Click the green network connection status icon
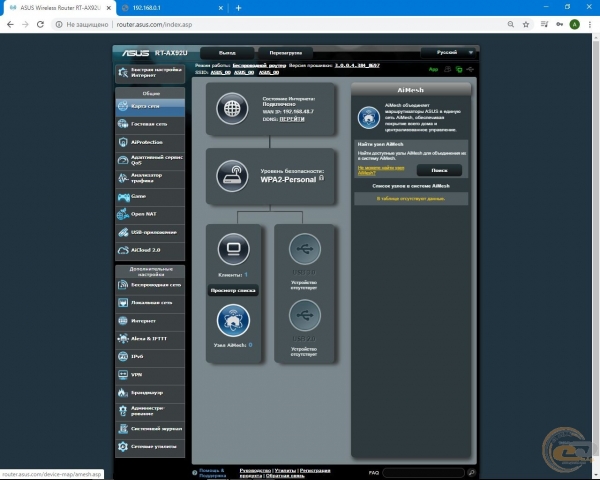The width and height of the screenshot is (600, 480). (x=459, y=69)
